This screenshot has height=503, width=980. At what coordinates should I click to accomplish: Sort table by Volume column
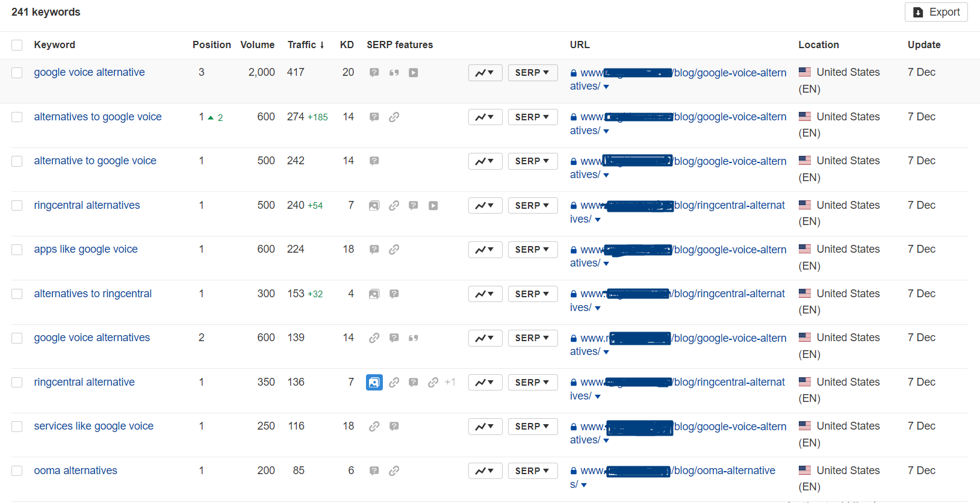coord(258,45)
